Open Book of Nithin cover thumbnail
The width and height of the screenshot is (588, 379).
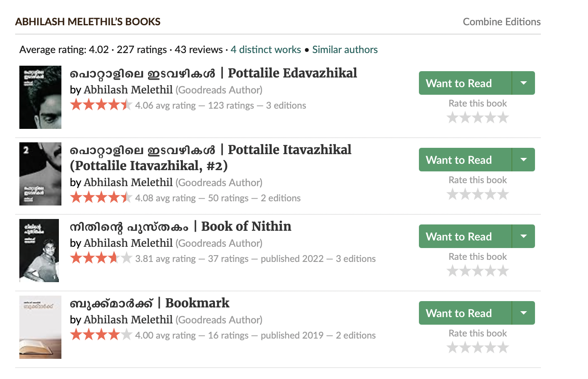pyautogui.click(x=39, y=251)
